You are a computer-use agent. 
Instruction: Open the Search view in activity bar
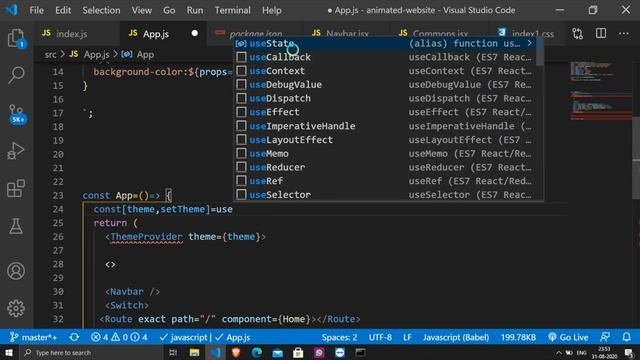coord(16,75)
